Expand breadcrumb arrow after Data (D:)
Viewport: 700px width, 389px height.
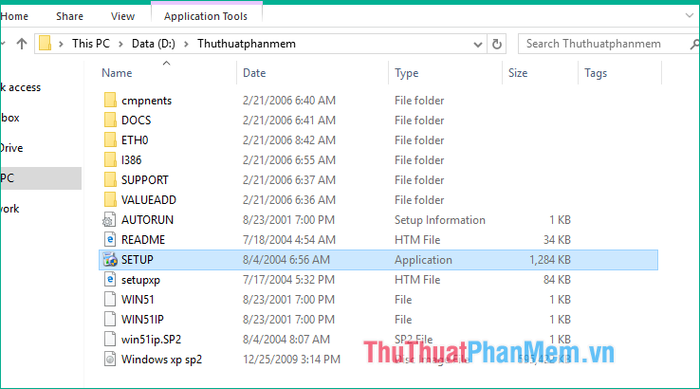[x=186, y=44]
